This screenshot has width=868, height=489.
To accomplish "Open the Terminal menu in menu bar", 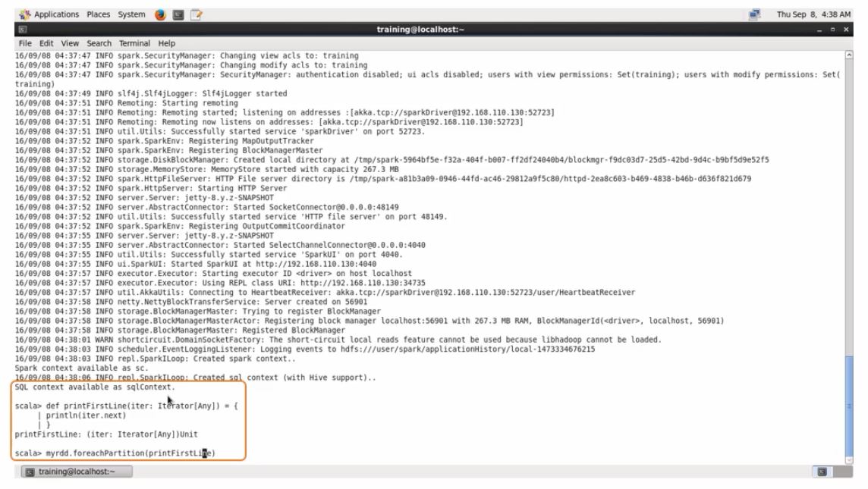I will click(x=134, y=43).
